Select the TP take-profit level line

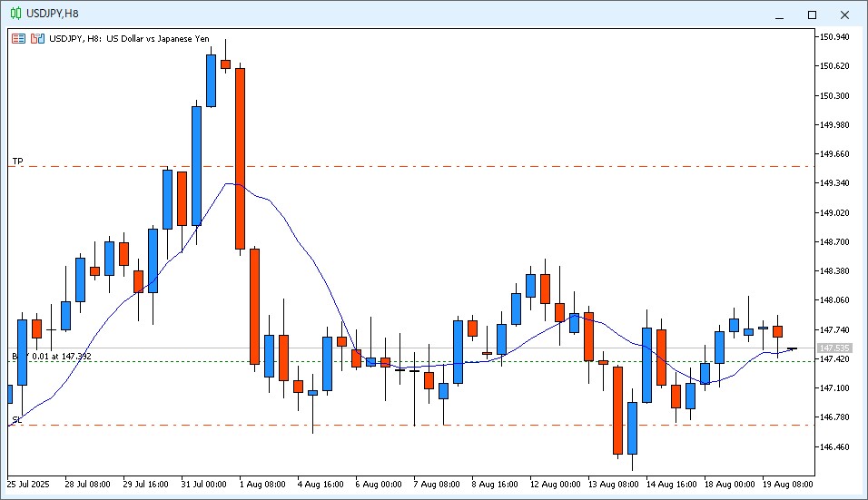pyautogui.click(x=410, y=166)
